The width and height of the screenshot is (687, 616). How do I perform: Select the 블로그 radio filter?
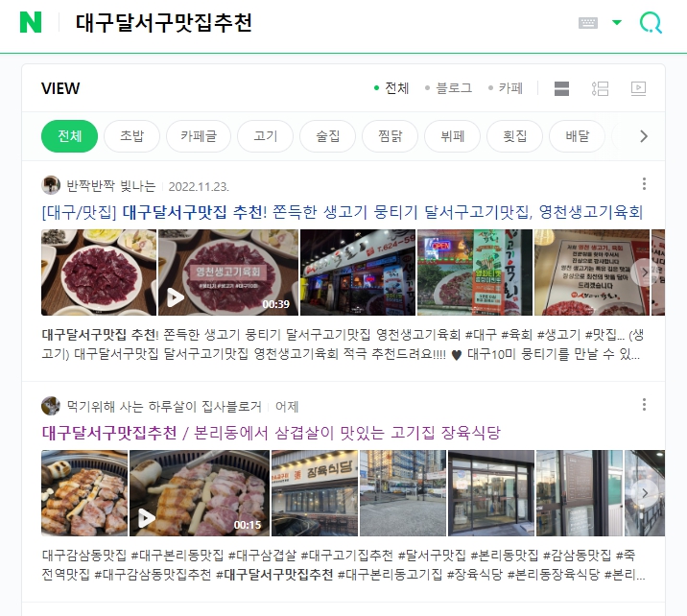[449, 88]
